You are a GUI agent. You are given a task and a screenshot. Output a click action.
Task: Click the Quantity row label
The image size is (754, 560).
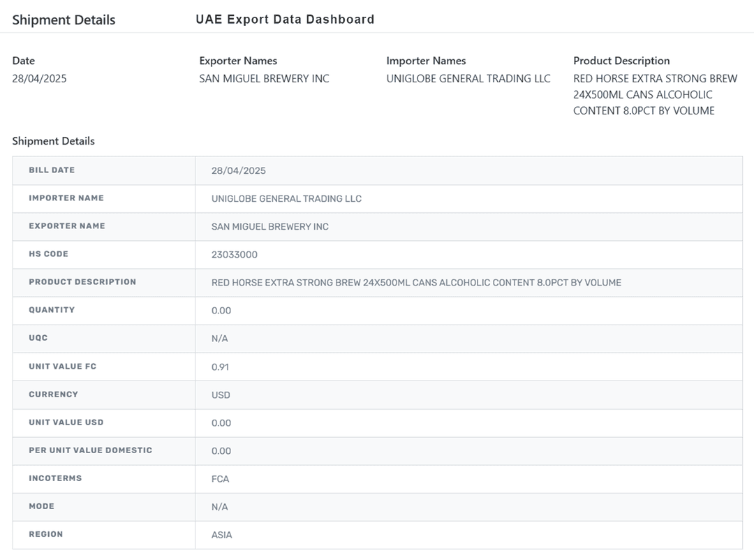(x=52, y=310)
